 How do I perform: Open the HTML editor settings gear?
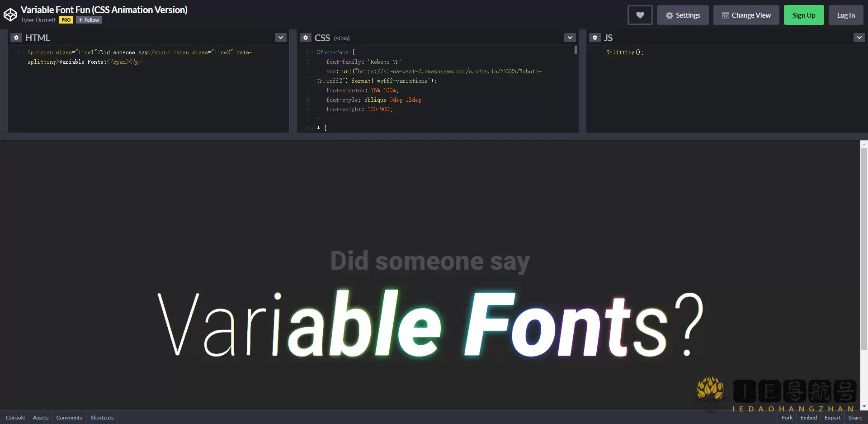click(16, 38)
